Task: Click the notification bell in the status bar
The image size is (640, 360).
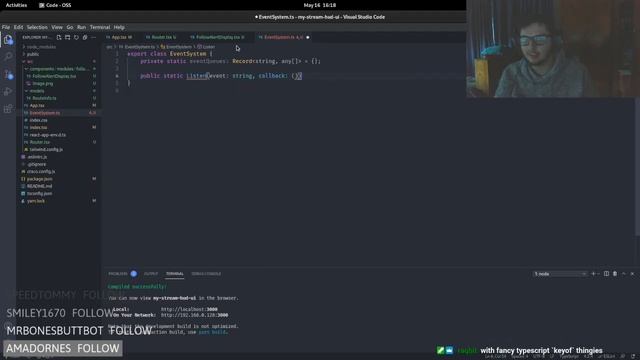Action: point(633,356)
